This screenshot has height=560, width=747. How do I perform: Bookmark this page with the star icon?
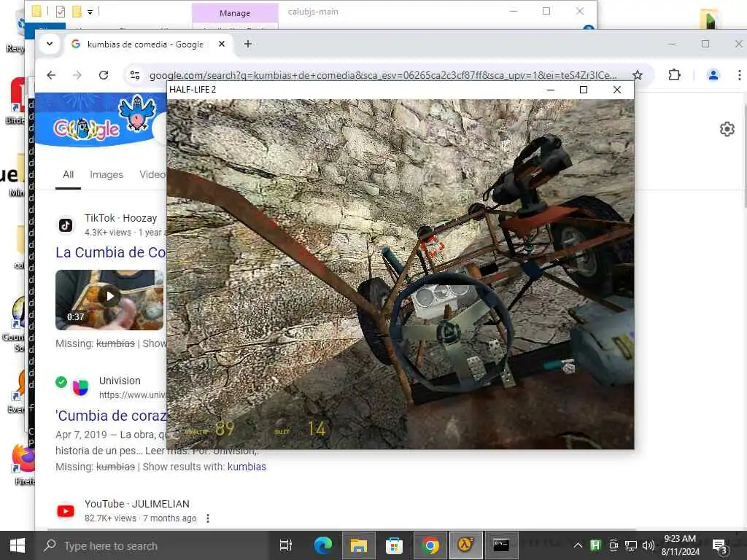click(x=638, y=75)
